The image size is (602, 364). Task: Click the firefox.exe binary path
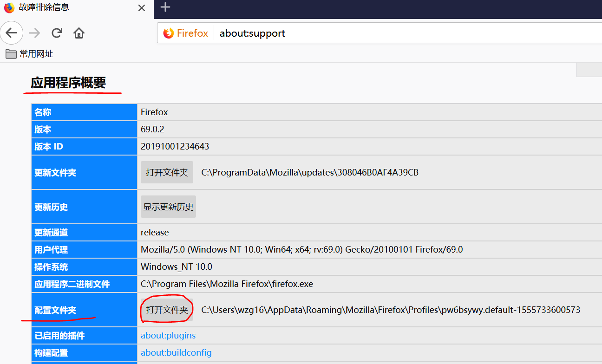point(227,284)
